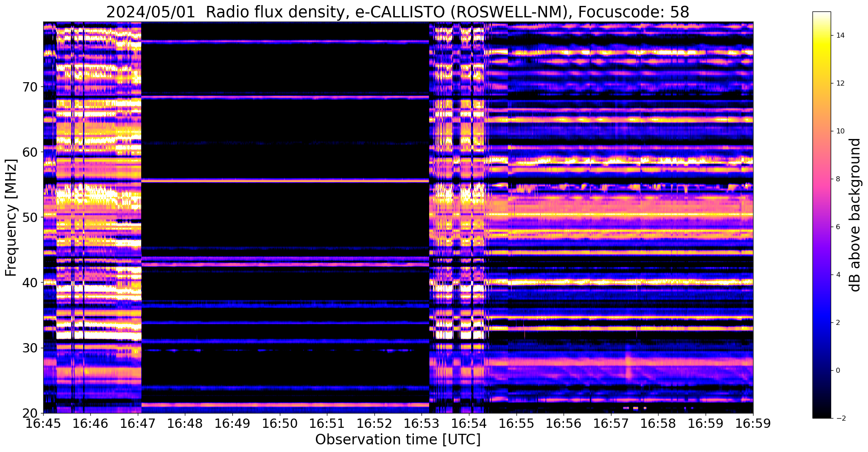Click the 55.5 MHz line in the dark gap
Screen dimensions: 868x452
[285, 181]
